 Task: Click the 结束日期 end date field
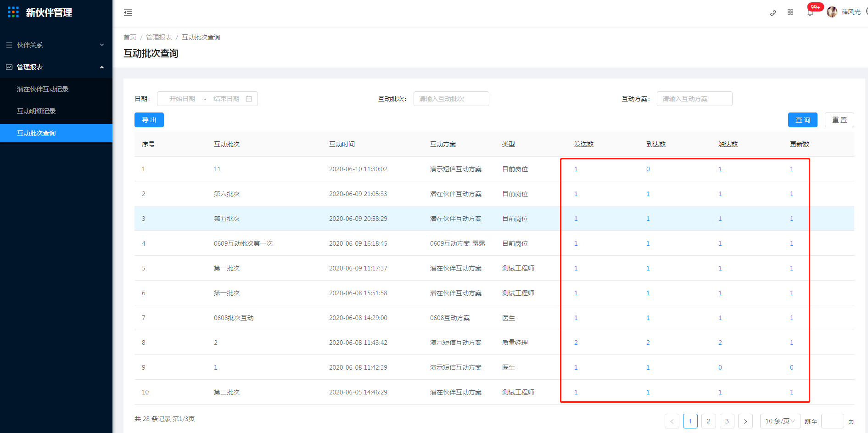pyautogui.click(x=226, y=99)
